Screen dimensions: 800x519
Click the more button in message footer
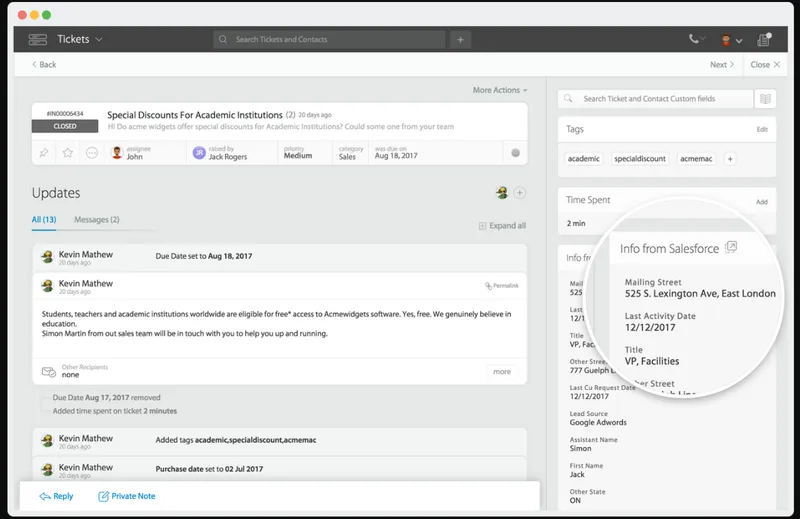pos(502,372)
